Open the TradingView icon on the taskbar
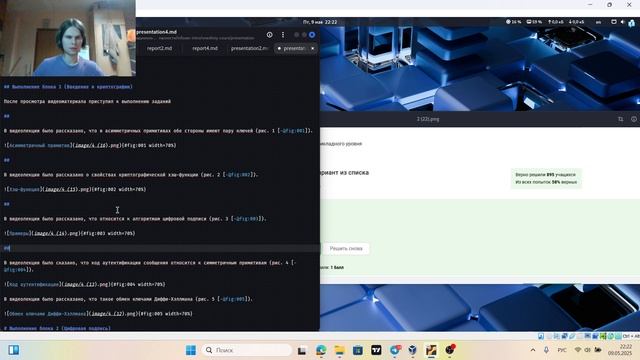 tap(376, 350)
